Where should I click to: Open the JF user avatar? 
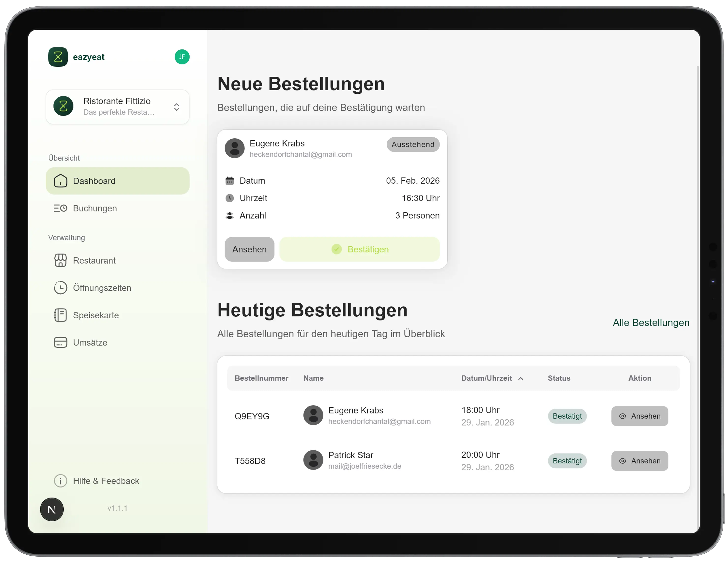point(182,57)
